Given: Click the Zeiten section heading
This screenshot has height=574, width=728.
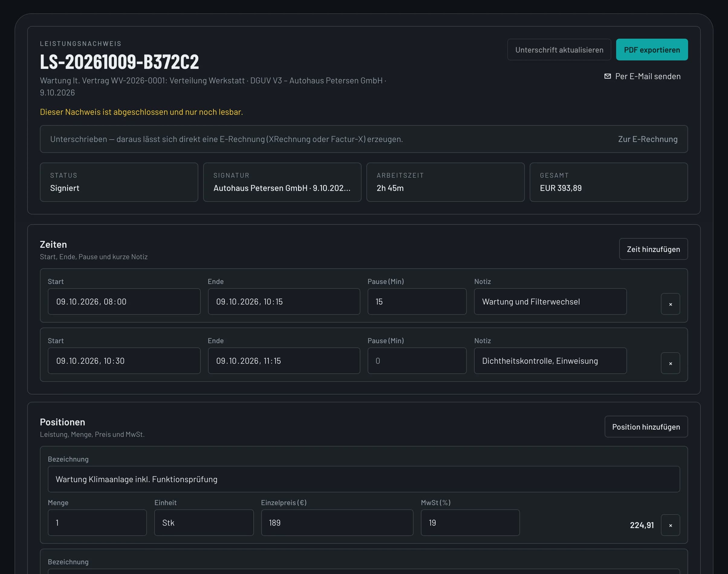Looking at the screenshot, I should point(54,244).
